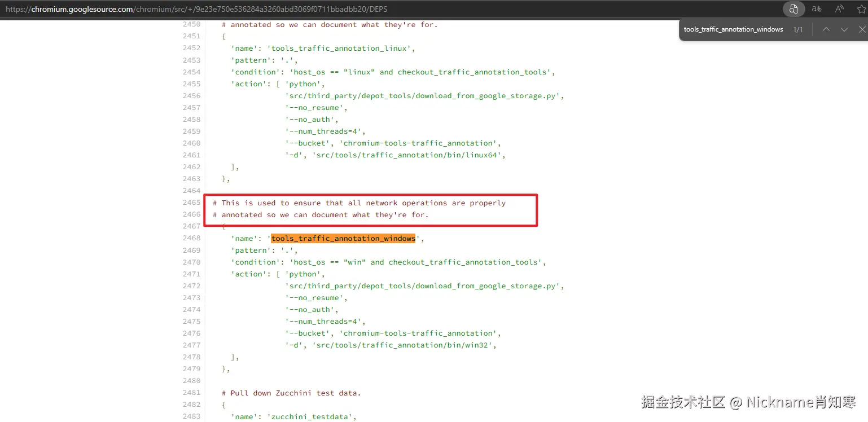Screen dimensions: 868x422
Task: Click the highlighted 'tools_traffic_annotation_windows' match
Action: click(x=343, y=238)
